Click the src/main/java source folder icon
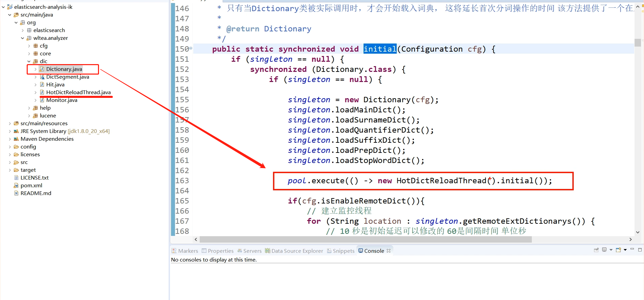The height and width of the screenshot is (300, 644). coord(16,15)
